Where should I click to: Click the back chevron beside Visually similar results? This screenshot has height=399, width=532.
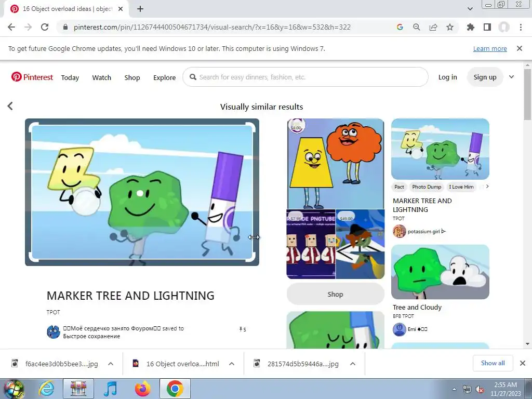pos(10,106)
